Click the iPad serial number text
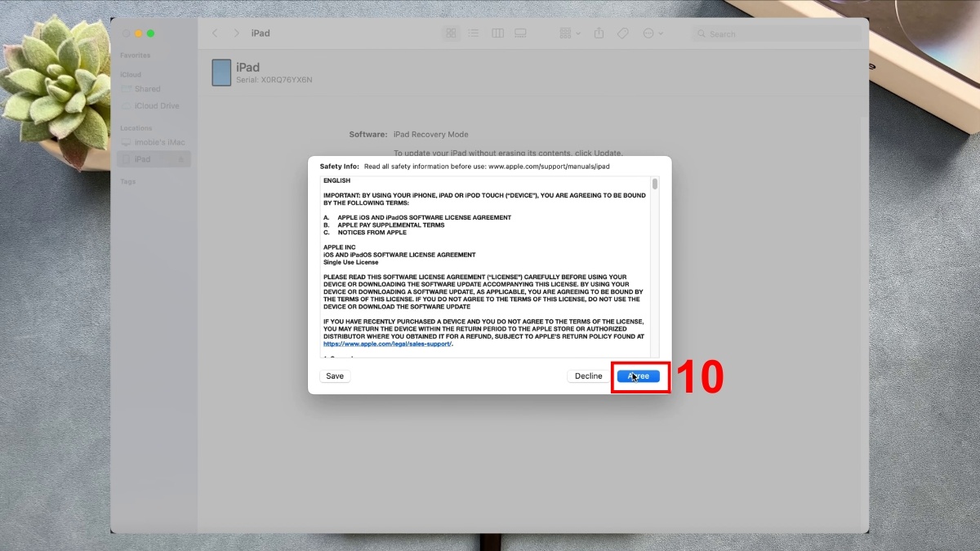The height and width of the screenshot is (551, 980). click(x=274, y=80)
